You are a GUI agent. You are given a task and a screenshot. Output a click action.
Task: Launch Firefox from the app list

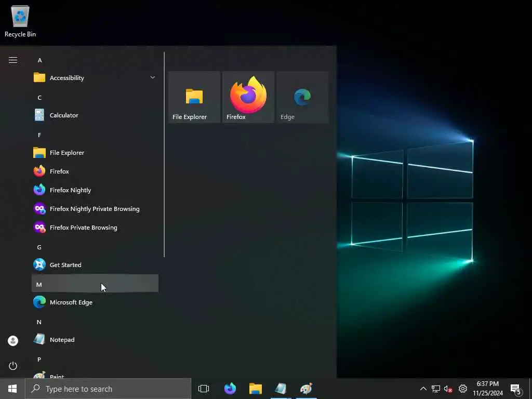coord(95,171)
